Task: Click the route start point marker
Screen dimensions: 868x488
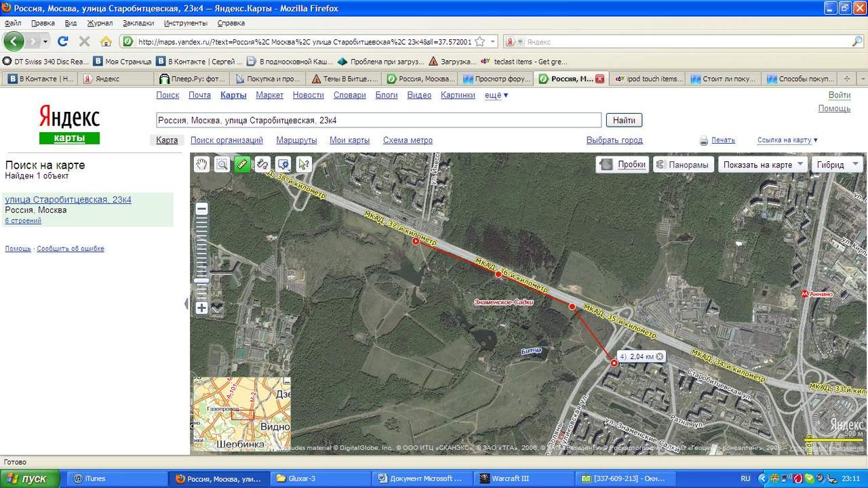Action: tap(416, 241)
